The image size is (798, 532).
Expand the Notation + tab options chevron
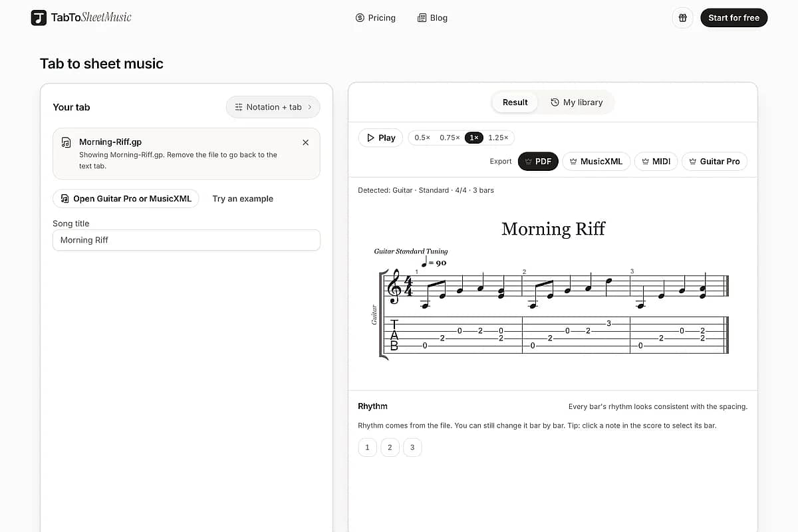pos(310,107)
